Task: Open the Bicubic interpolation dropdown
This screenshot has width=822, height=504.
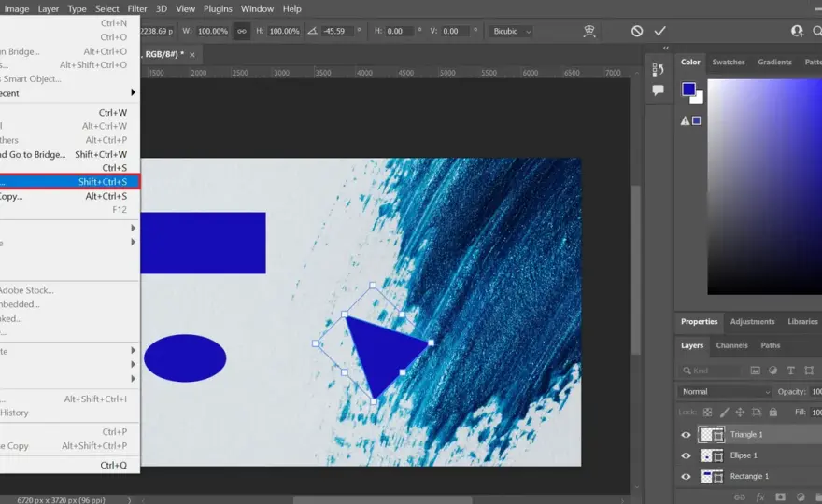Action: (512, 31)
